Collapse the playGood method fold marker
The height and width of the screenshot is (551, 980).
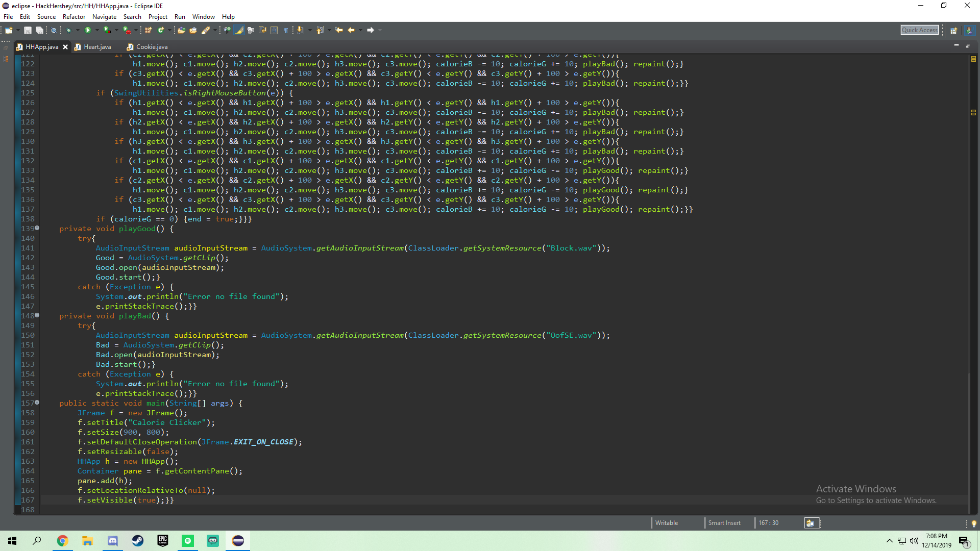tap(37, 228)
